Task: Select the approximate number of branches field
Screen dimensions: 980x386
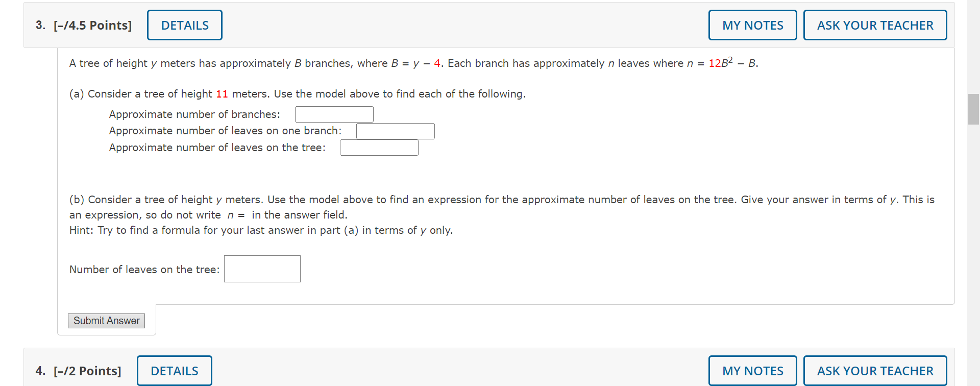Action: coord(334,114)
